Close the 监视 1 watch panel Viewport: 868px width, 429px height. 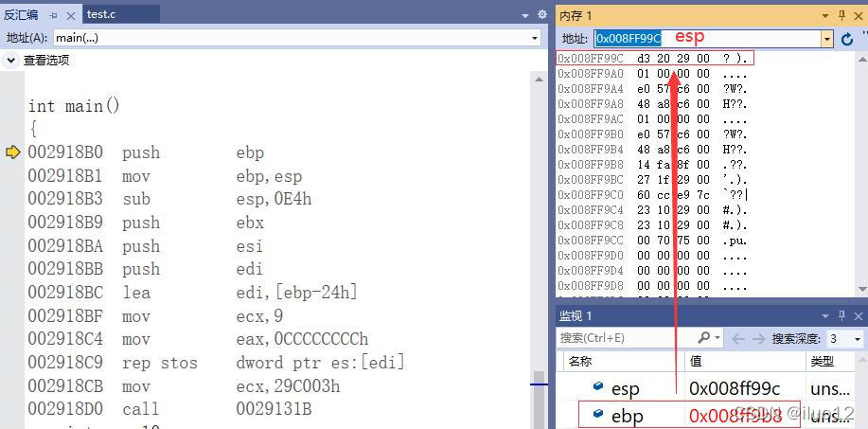858,316
